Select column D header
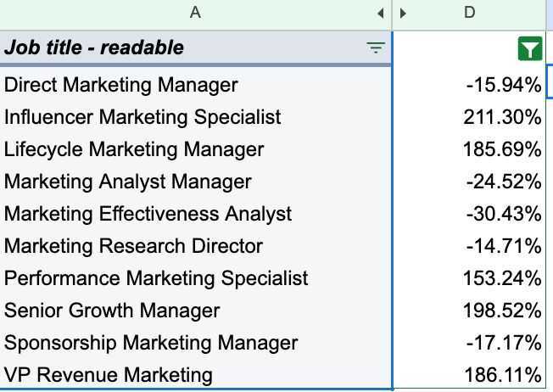Screen dimensions: 553x392 click(469, 14)
